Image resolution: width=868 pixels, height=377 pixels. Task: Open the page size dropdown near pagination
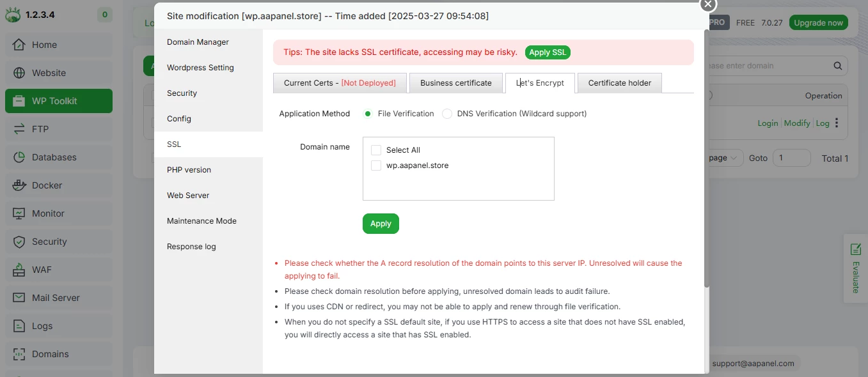pyautogui.click(x=720, y=158)
